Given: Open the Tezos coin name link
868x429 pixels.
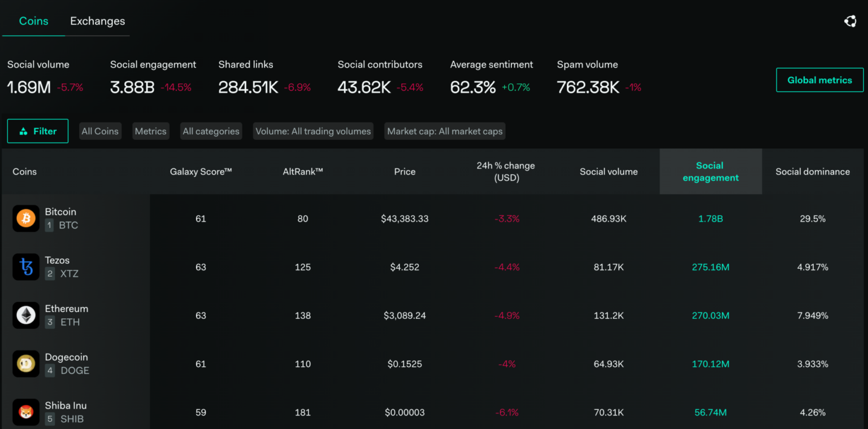Looking at the screenshot, I should [x=57, y=260].
